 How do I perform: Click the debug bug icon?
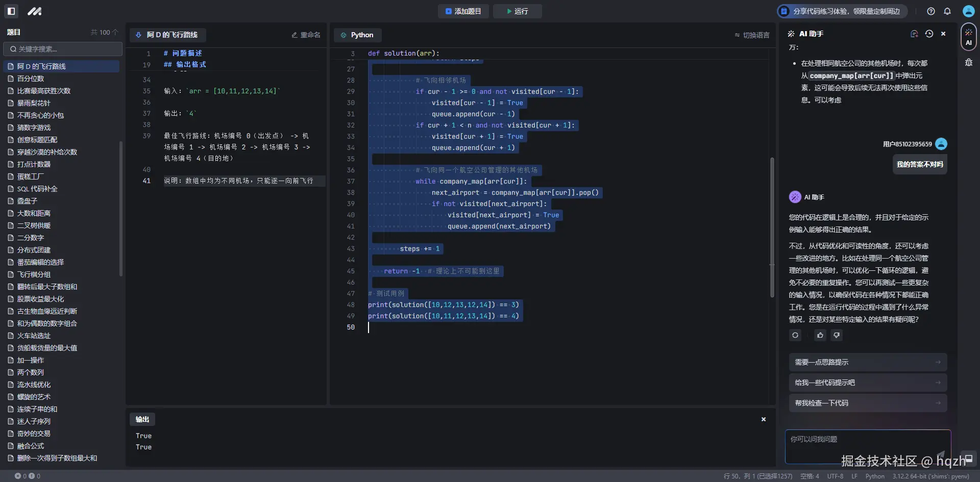tap(968, 63)
